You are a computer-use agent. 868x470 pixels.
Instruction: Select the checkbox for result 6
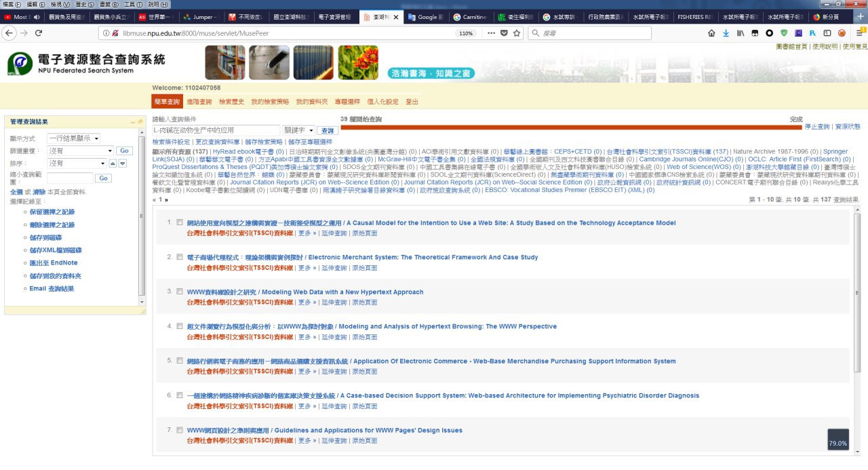[x=180, y=395]
